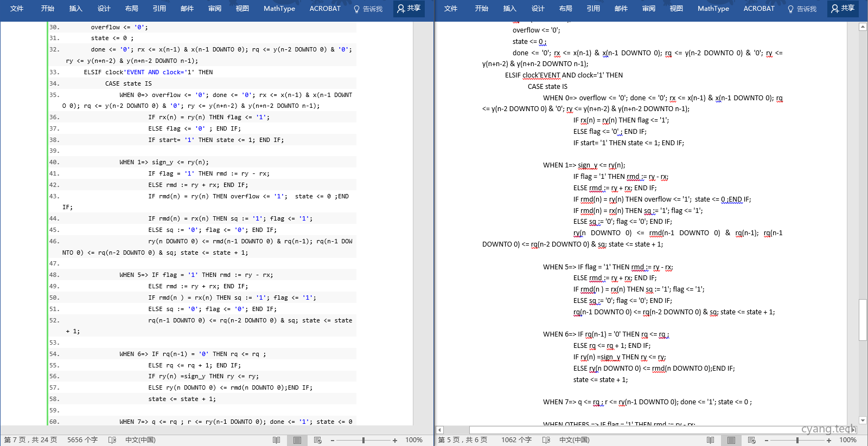Open the ACROBAT tab in right window

[x=758, y=9]
